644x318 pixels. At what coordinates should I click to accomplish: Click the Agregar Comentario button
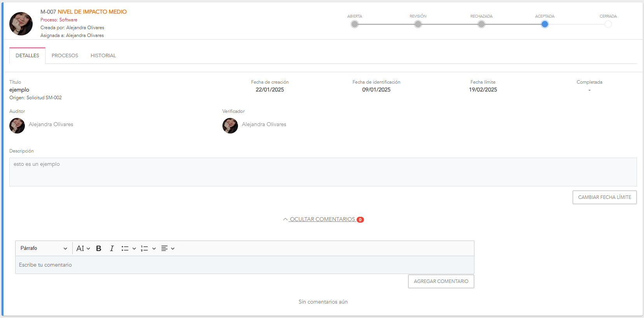(x=441, y=281)
